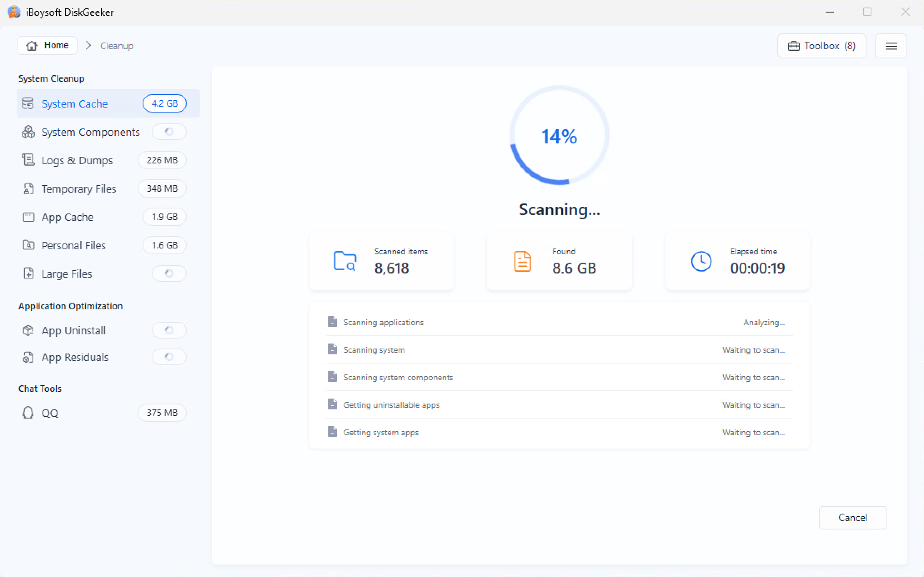924x577 pixels.
Task: Open App Cache category
Action: coord(108,217)
